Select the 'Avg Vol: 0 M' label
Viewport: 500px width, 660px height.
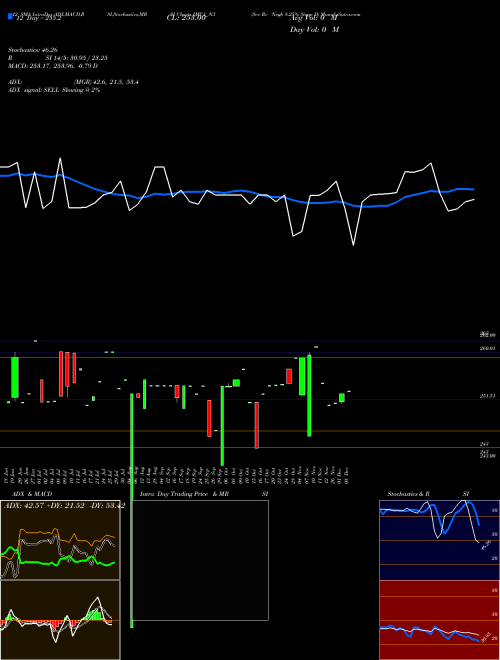click(314, 18)
